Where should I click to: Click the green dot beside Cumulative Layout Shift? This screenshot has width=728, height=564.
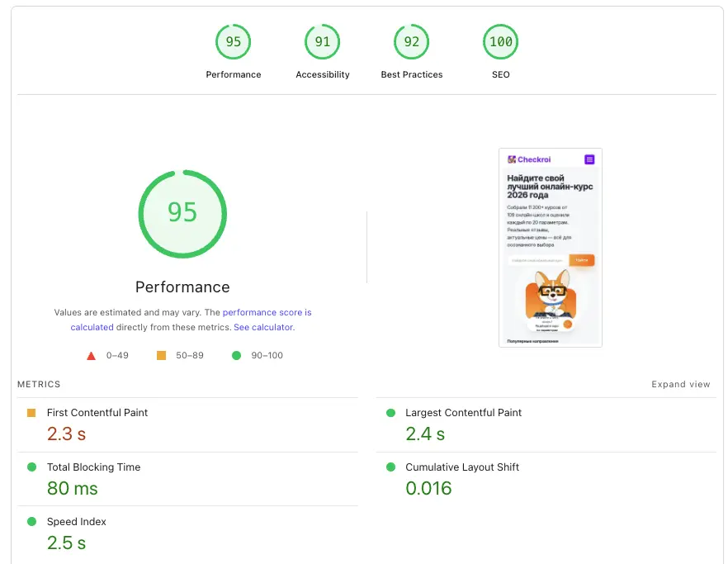[391, 467]
